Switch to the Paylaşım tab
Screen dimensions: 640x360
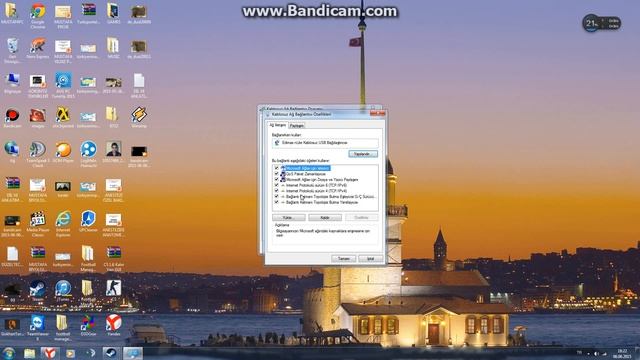click(297, 126)
